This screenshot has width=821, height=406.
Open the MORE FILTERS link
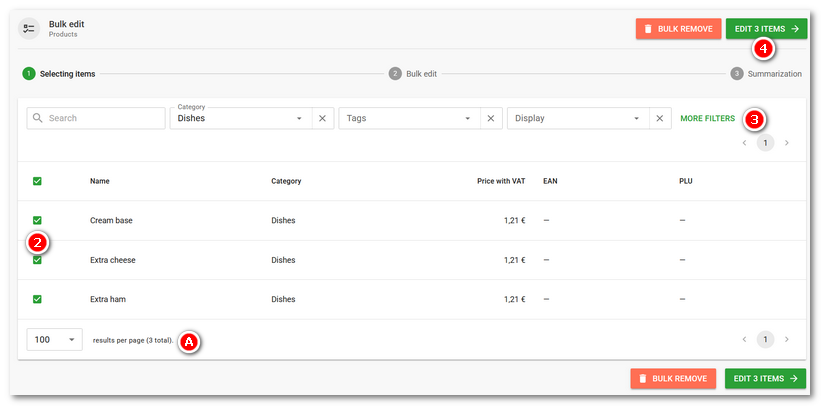[707, 118]
